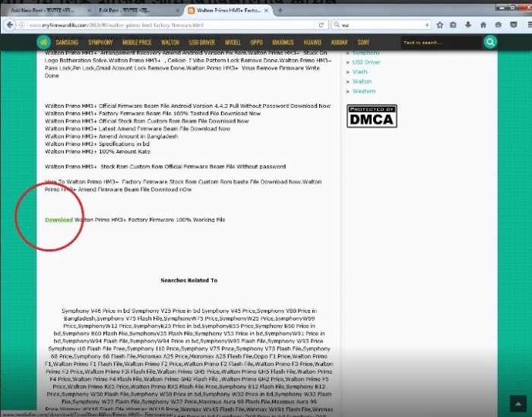This screenshot has height=417, width=532.
Task: Click the browser search box field
Action: pos(382,25)
